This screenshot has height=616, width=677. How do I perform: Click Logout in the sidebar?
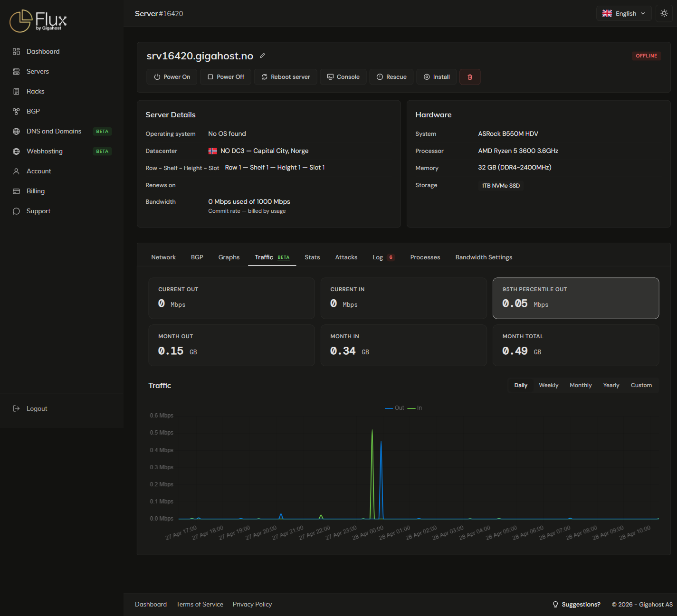[37, 408]
